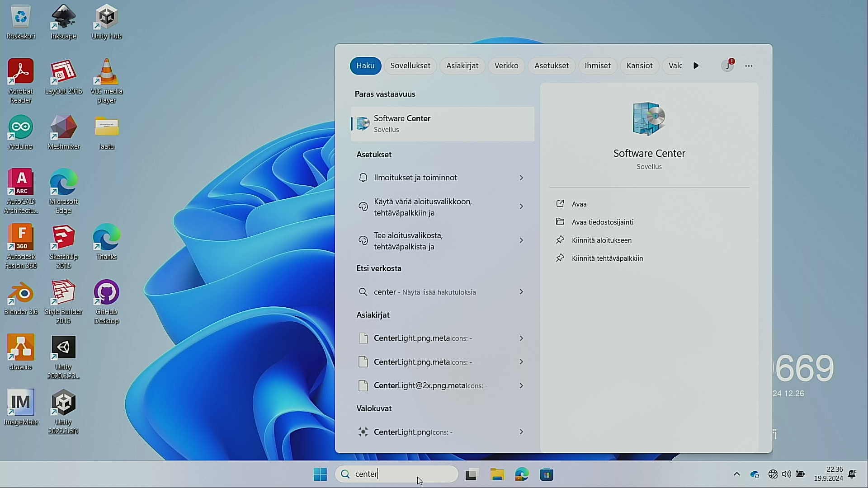The width and height of the screenshot is (868, 488).
Task: Click Kiinnitä aloitukseen action
Action: point(602,240)
